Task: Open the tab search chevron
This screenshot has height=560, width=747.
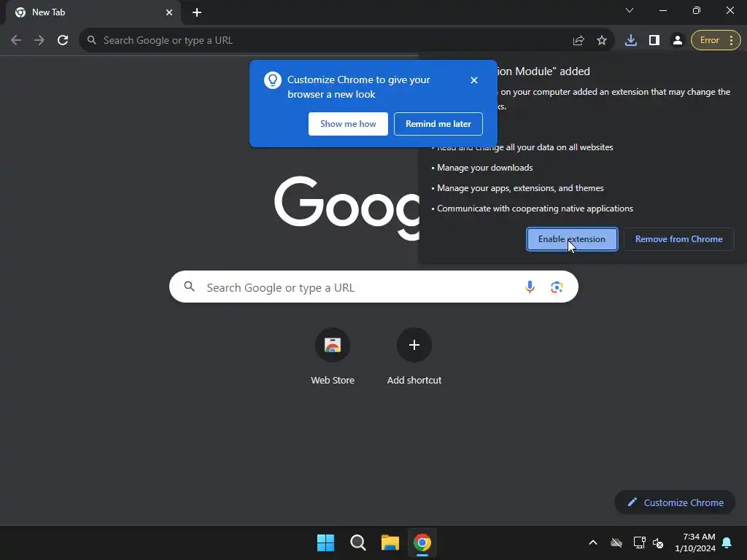Action: tap(630, 10)
